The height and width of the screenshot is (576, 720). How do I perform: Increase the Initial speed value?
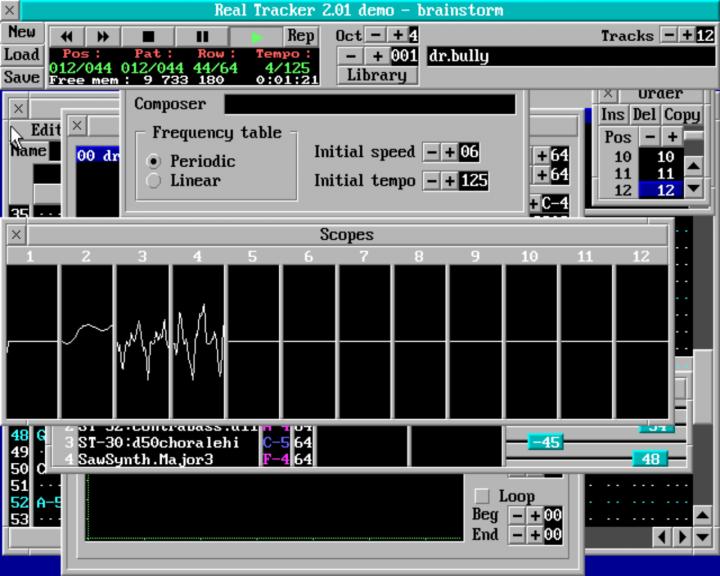(449, 152)
